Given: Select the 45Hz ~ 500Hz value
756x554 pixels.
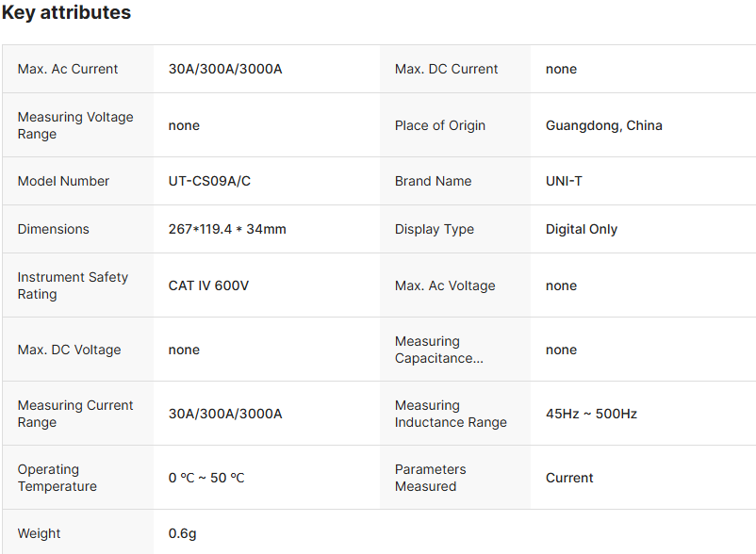Looking at the screenshot, I should tap(591, 414).
